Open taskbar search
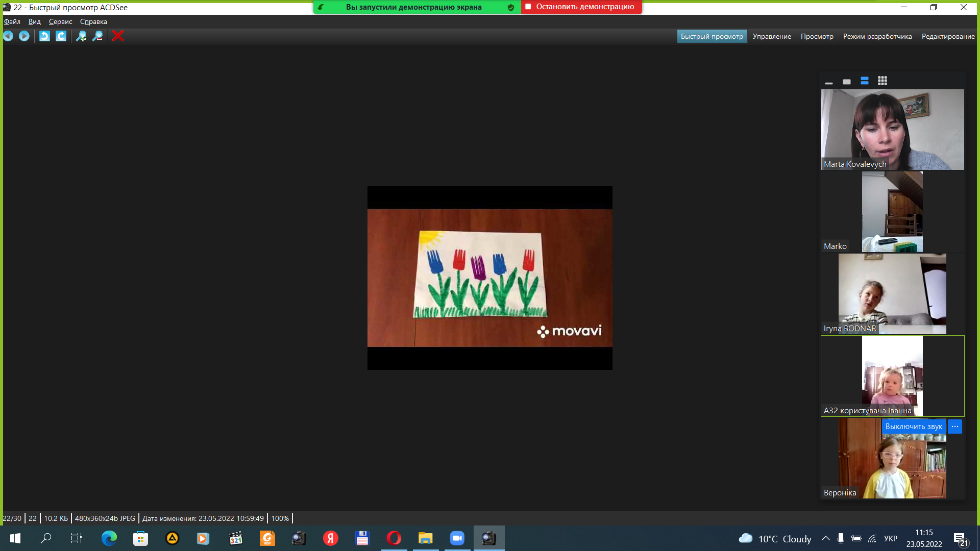 [x=46, y=538]
